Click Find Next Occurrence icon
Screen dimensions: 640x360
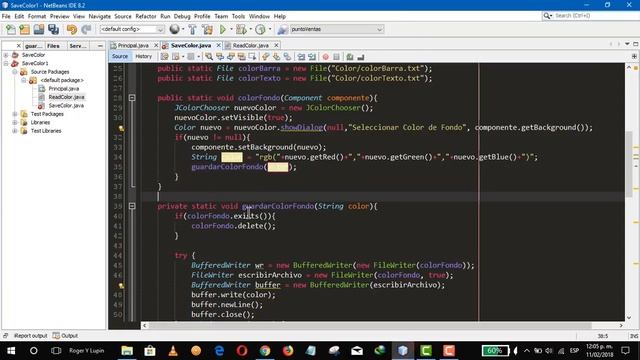point(231,57)
